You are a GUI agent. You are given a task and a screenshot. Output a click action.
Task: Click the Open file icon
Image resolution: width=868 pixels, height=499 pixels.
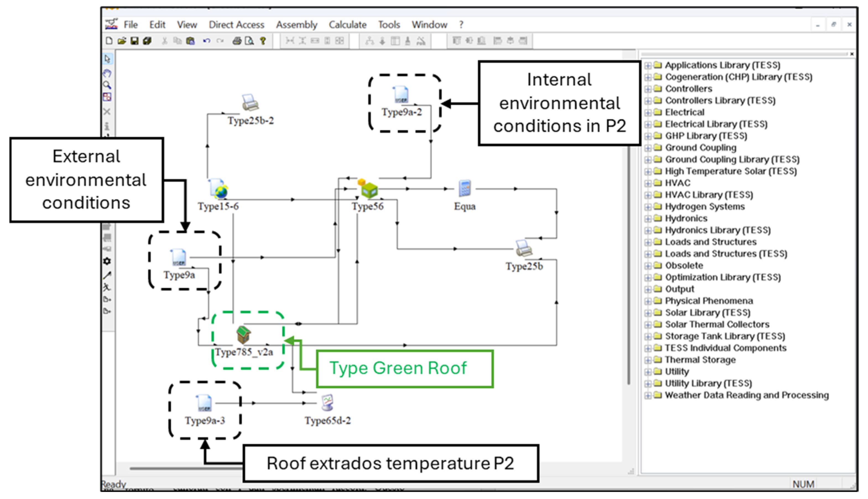(x=122, y=41)
